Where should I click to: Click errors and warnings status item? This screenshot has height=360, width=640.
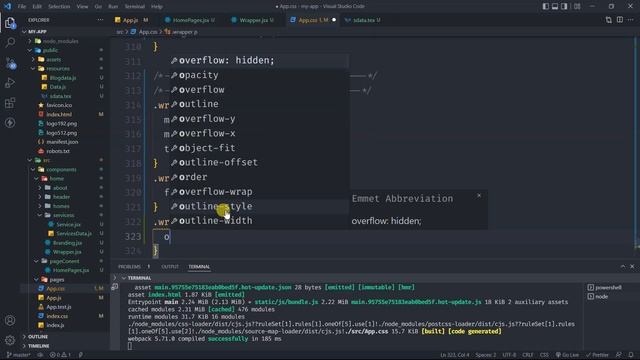[x=60, y=355]
